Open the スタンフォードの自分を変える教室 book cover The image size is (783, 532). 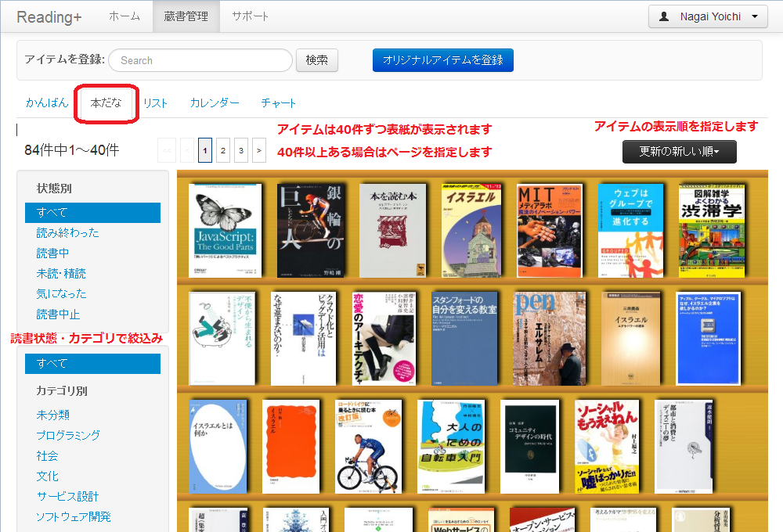[464, 338]
